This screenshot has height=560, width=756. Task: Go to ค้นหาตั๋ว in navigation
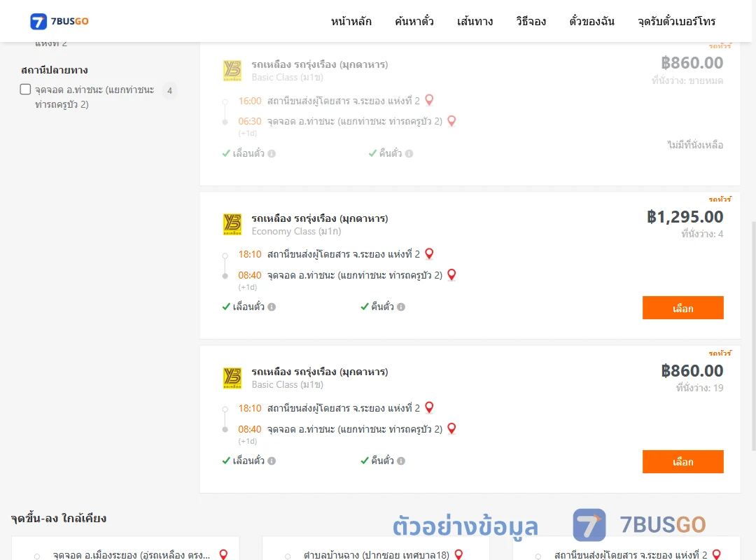click(414, 21)
